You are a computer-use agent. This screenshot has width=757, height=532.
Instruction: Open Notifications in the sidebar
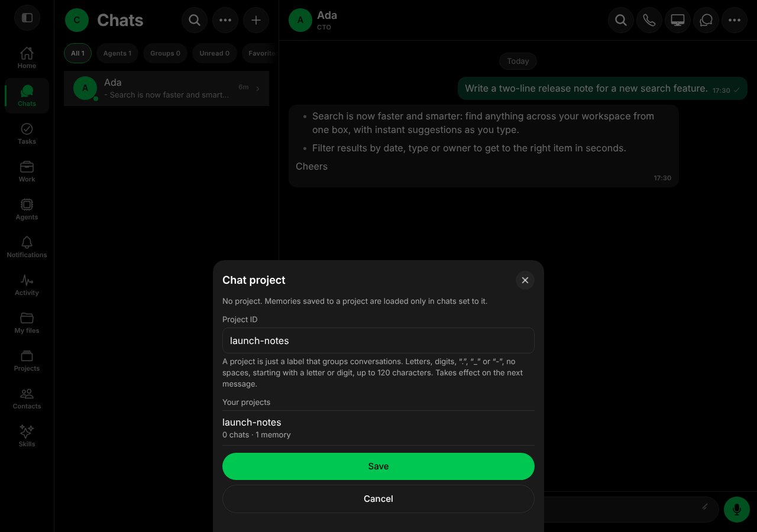[x=27, y=247]
